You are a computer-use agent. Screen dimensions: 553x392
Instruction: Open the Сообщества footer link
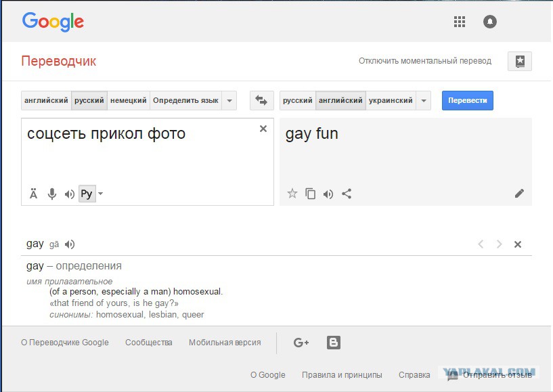(149, 343)
